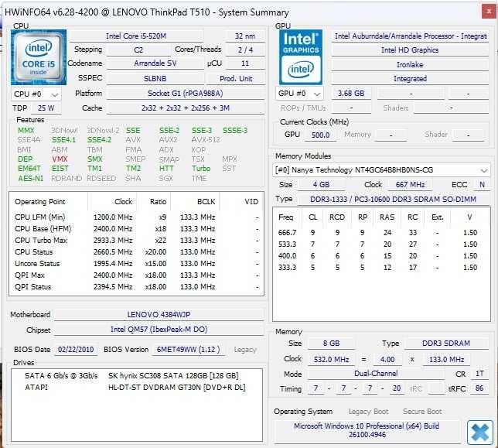Select the CPU Base (HFM) row
Image resolution: width=498 pixels, height=448 pixels.
point(136,229)
